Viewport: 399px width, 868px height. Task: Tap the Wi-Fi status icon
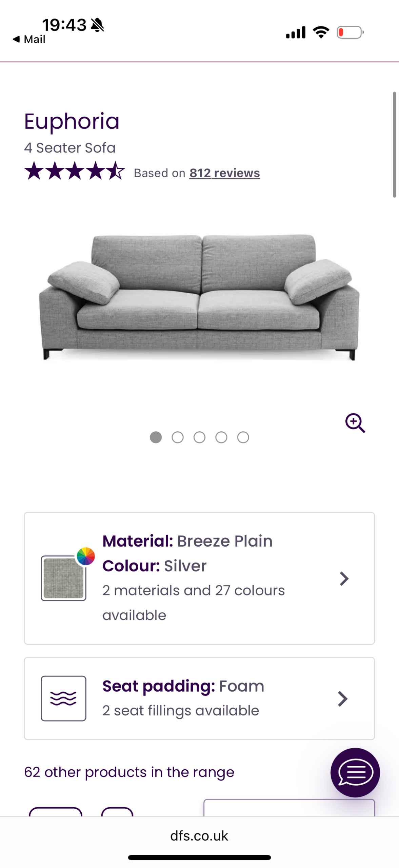pyautogui.click(x=321, y=32)
